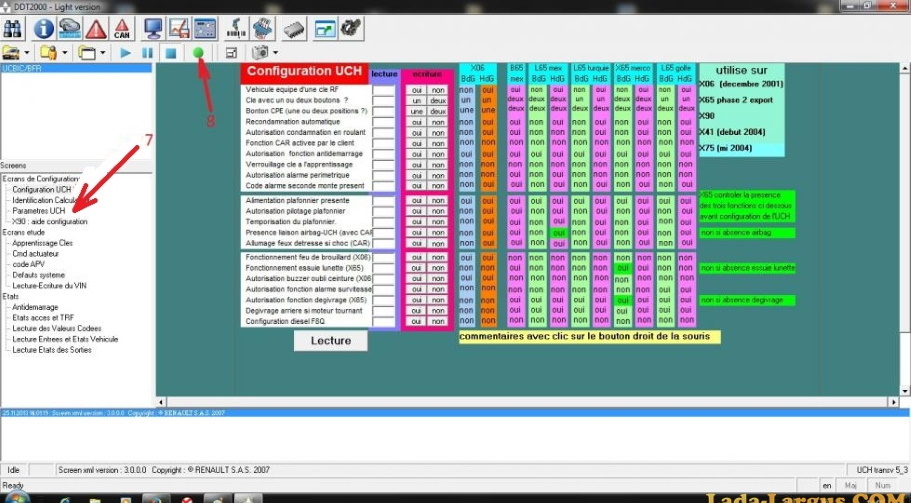This screenshot has width=911, height=503.
Task: Open the camera screenshot dropdown arrow
Action: coord(275,52)
